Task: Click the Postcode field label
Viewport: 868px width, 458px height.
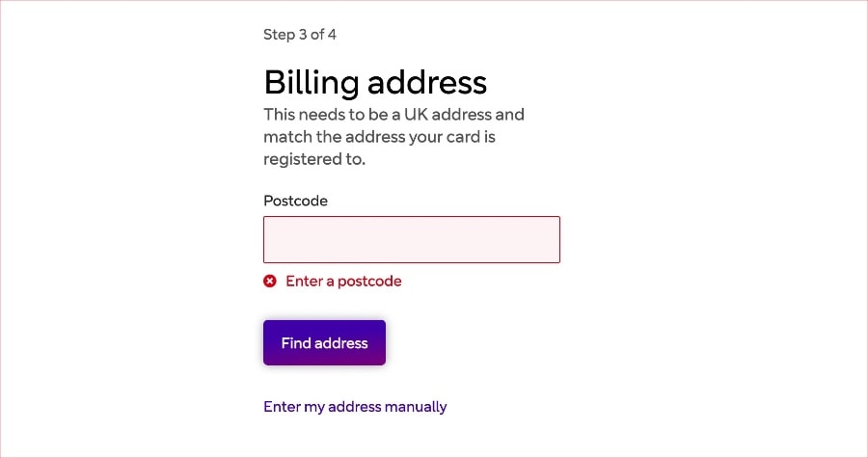Action: click(x=295, y=201)
